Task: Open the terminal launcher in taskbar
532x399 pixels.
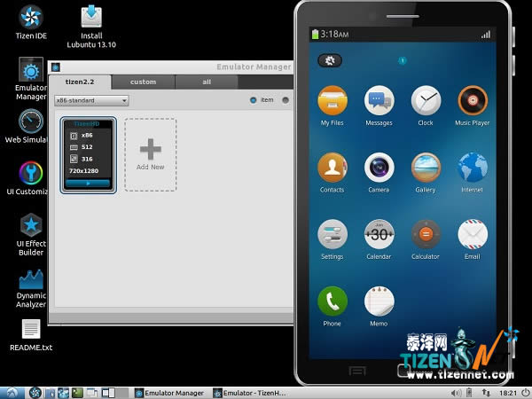Action: tap(77, 393)
